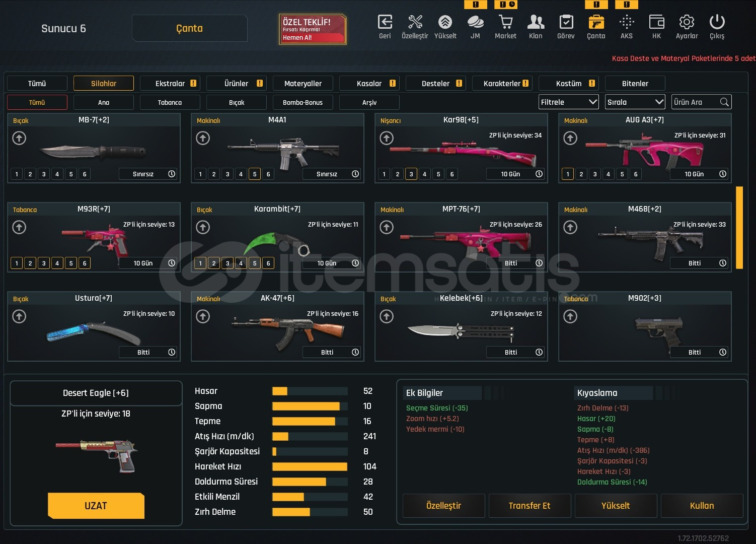Screen dimensions: 756x544
Task: Select slot 1 on AUG A3 card
Action: point(568,174)
